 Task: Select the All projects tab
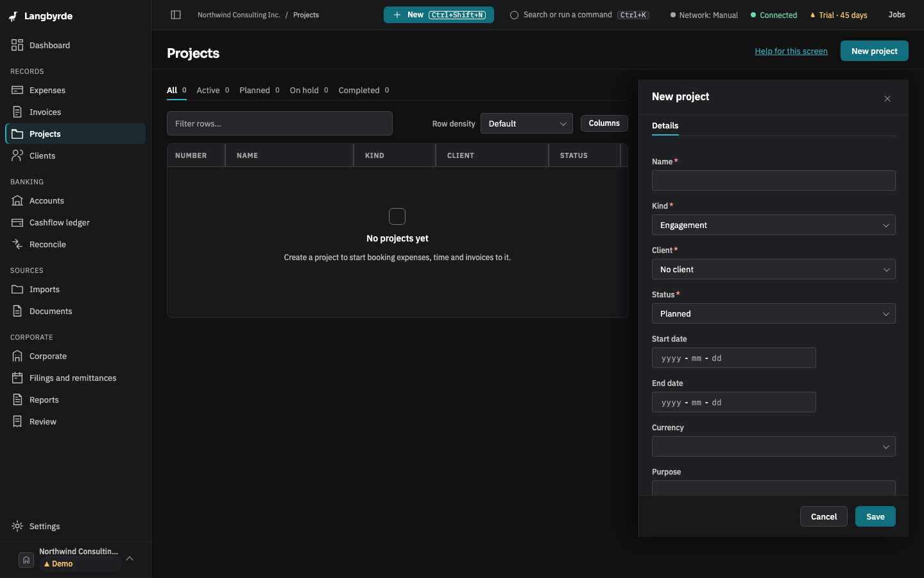point(176,90)
